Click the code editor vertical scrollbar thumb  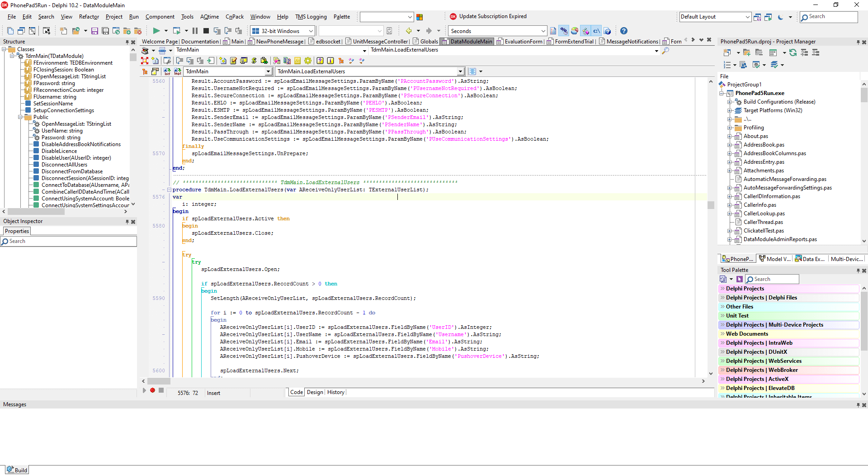(x=711, y=205)
